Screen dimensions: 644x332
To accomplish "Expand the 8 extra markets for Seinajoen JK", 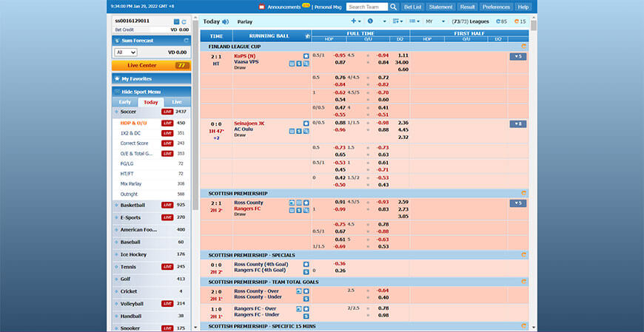I will [x=518, y=124].
